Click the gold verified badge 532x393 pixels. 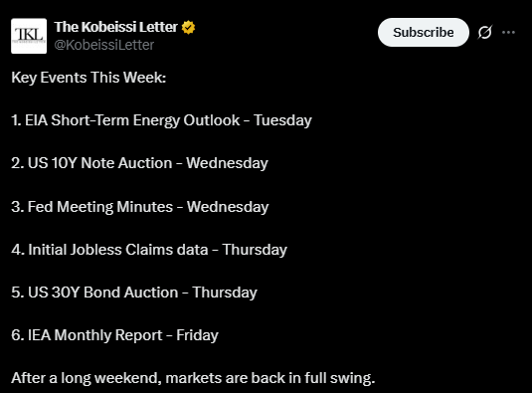pyautogui.click(x=188, y=28)
